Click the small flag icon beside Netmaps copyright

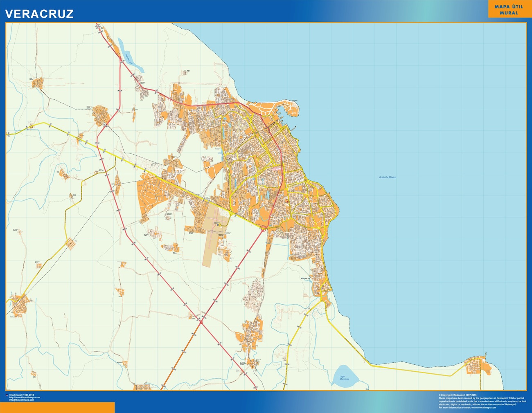point(6,395)
